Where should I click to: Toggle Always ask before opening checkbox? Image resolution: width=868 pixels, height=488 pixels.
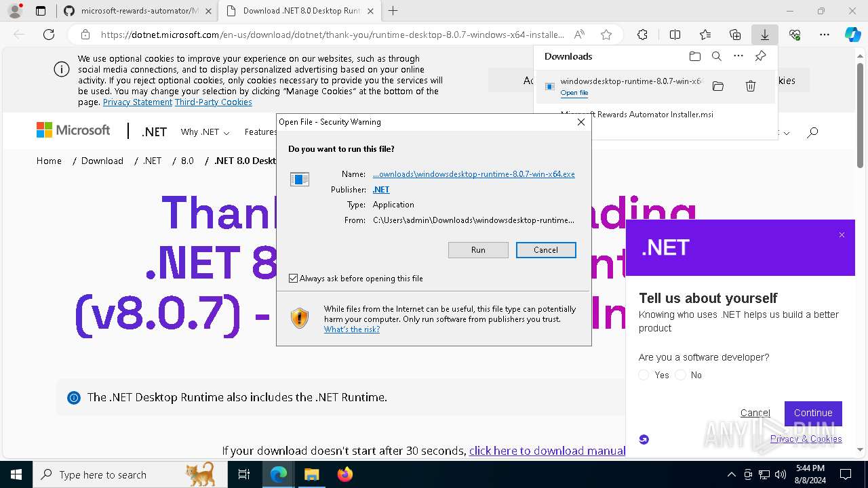click(x=294, y=279)
